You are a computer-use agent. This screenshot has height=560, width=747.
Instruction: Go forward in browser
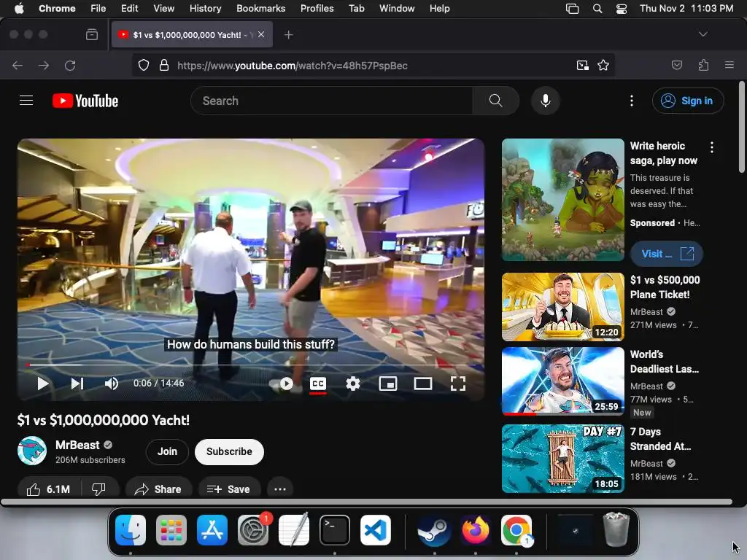coord(44,65)
